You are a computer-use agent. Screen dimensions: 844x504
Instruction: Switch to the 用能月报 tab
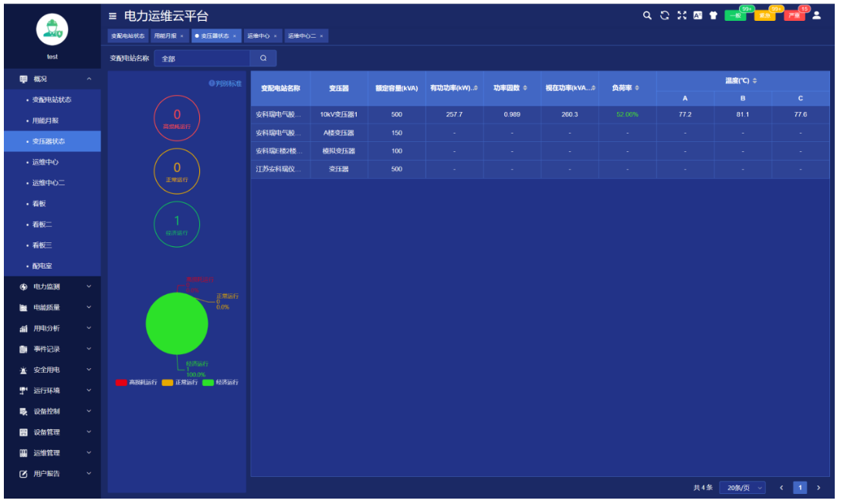pos(165,36)
